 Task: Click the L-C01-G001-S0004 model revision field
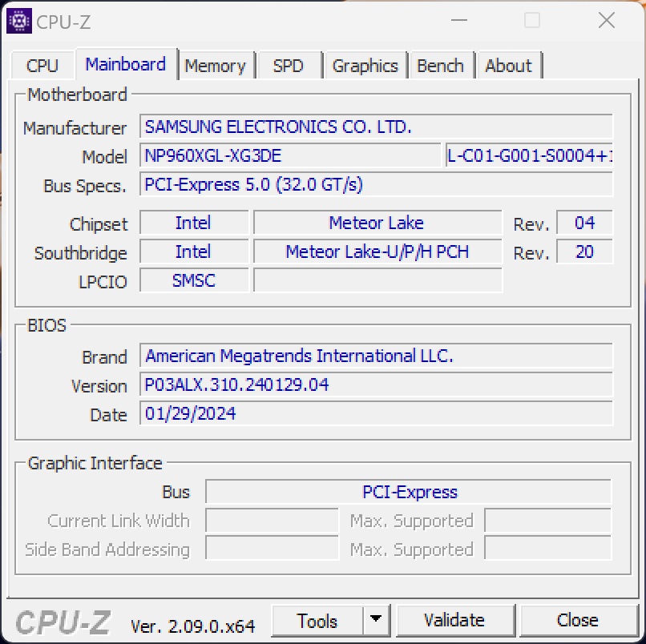(529, 155)
